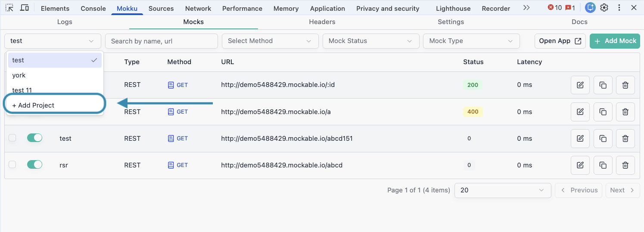Focus the Search by name, url field
The width and height of the screenshot is (644, 232).
[162, 41]
